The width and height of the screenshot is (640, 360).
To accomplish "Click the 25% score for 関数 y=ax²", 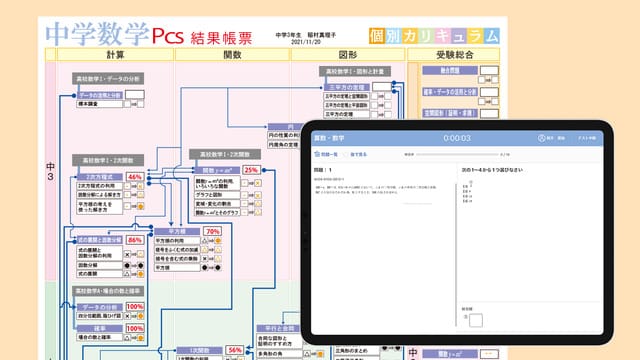I will tap(251, 170).
